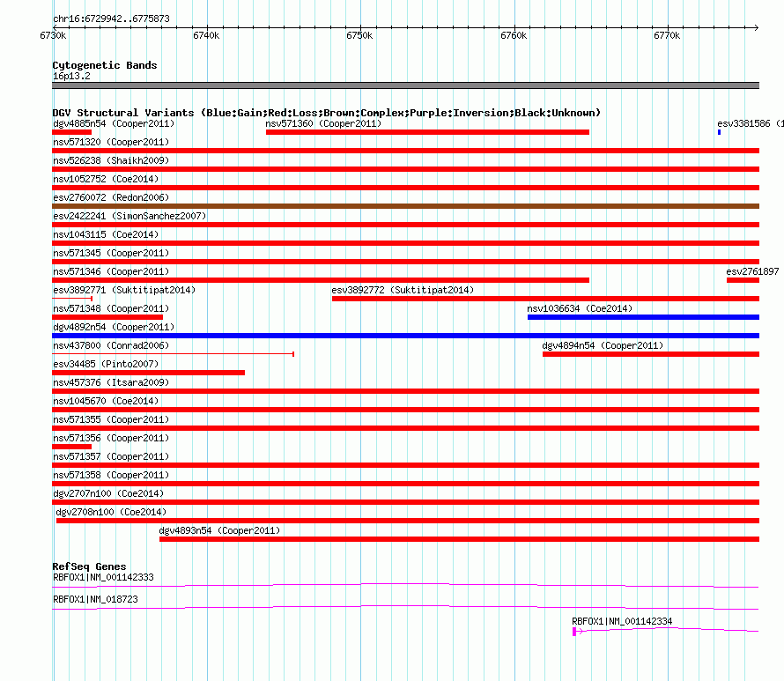Click the nsv571356 (Cooper2011) label

coord(111,438)
